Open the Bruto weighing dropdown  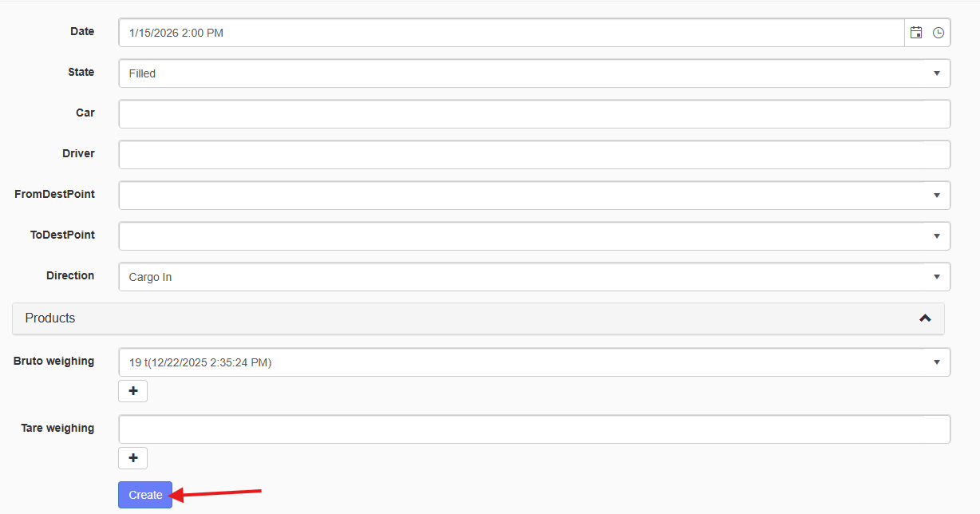[x=937, y=362]
